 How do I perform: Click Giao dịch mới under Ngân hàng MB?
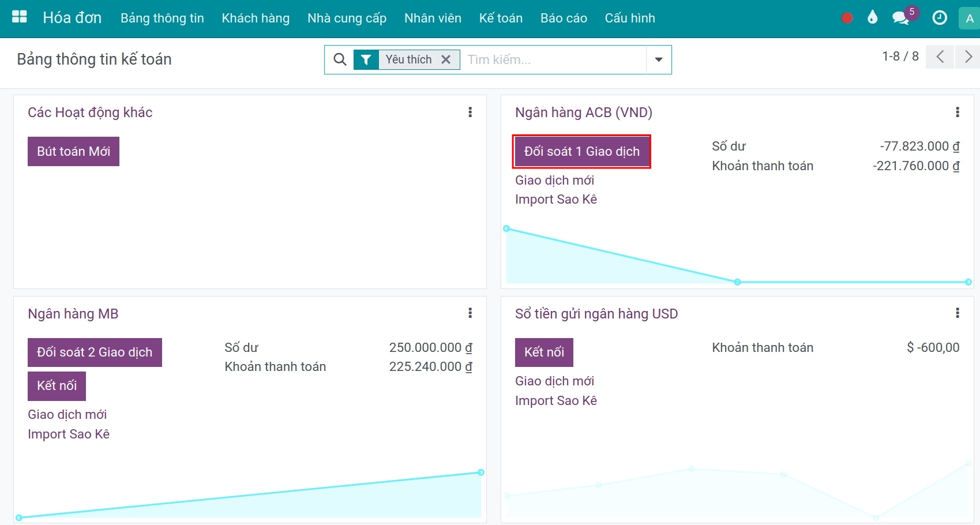click(67, 415)
